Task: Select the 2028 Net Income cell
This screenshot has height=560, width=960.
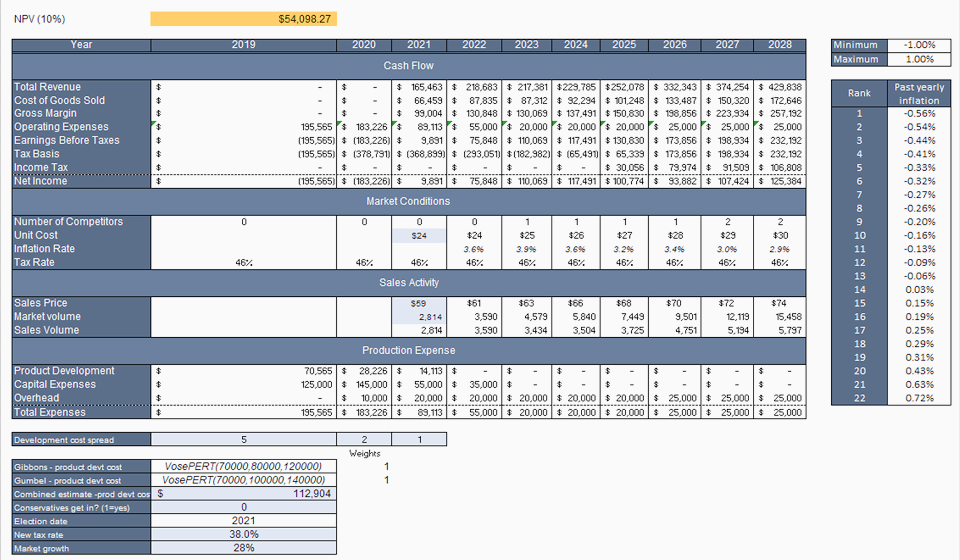Action: click(x=779, y=181)
